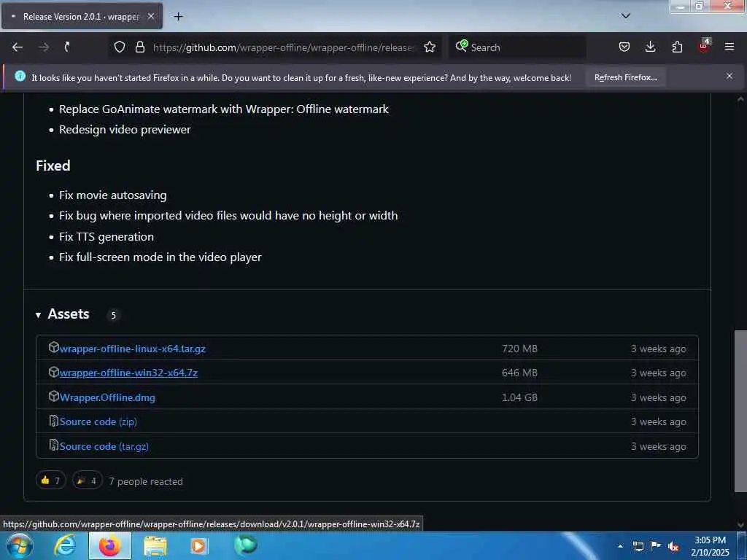
Task: Click the forward navigation arrow
Action: click(44, 47)
